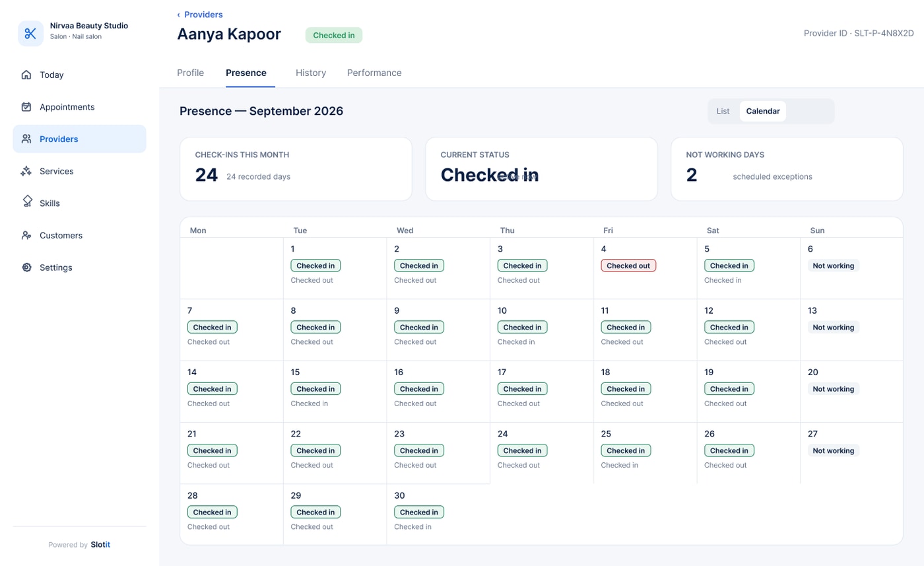The width and height of the screenshot is (924, 566).
Task: Click the Checked in badge on day 25
Action: (x=626, y=450)
